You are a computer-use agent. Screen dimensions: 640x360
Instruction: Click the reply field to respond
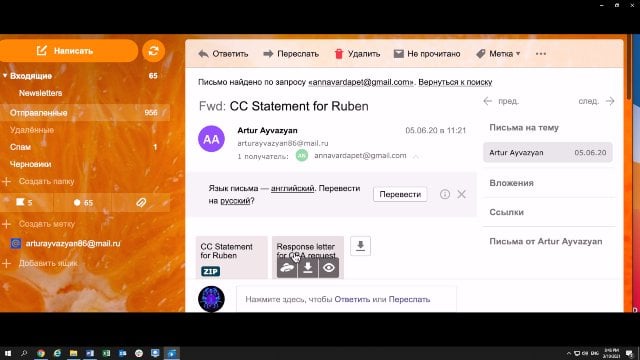point(346,299)
